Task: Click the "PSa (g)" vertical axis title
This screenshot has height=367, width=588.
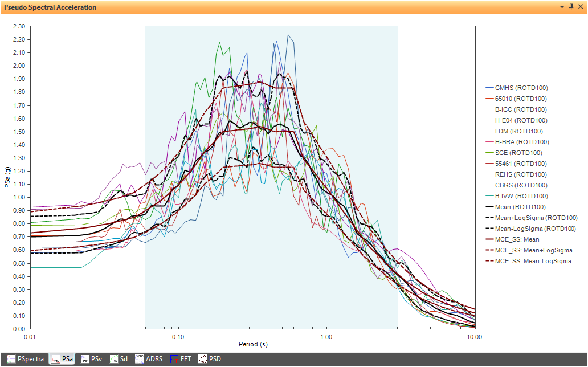Action: point(8,178)
